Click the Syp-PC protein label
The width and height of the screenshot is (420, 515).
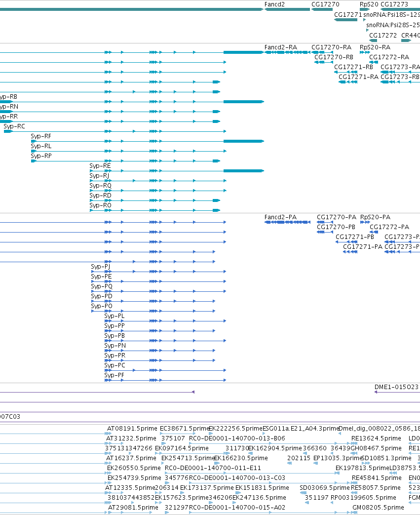[115, 365]
